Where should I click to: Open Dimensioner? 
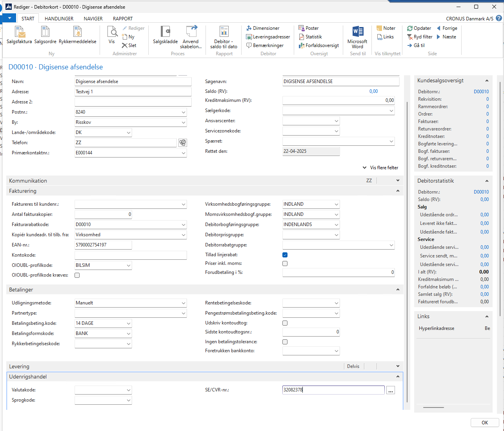(x=263, y=28)
